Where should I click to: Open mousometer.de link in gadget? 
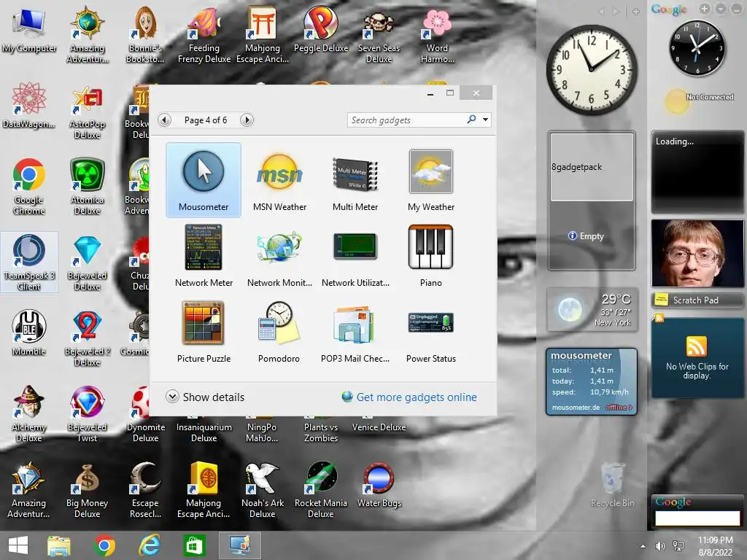576,408
